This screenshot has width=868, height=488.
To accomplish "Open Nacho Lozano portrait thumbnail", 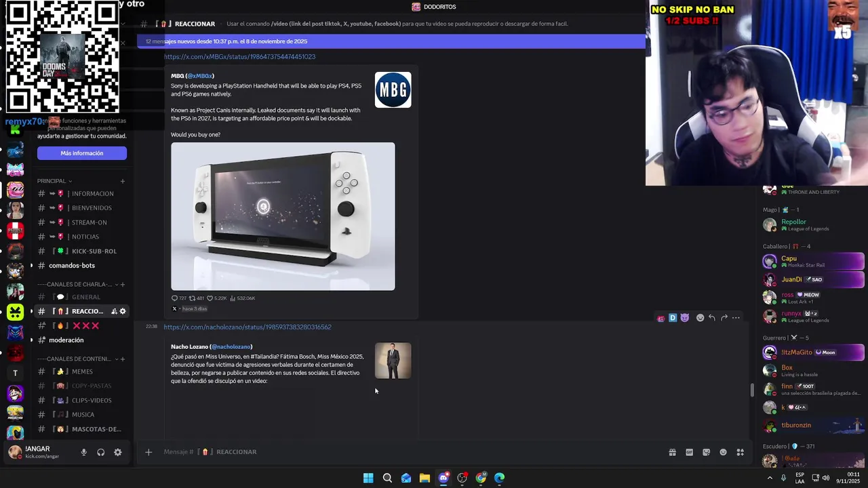I will 393,361.
